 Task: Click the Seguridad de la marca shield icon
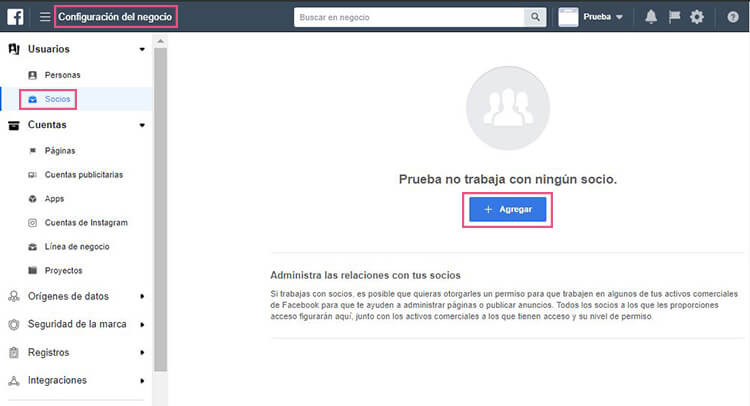point(14,325)
